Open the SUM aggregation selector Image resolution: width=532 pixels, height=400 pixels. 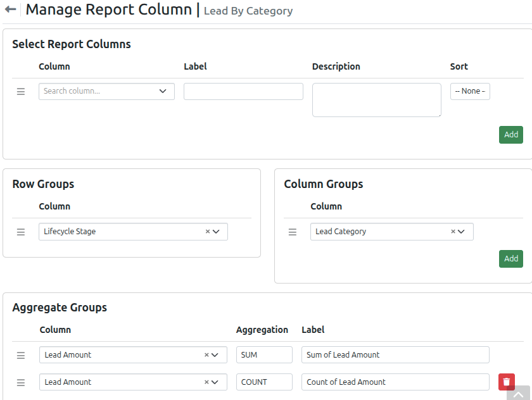[x=264, y=355]
